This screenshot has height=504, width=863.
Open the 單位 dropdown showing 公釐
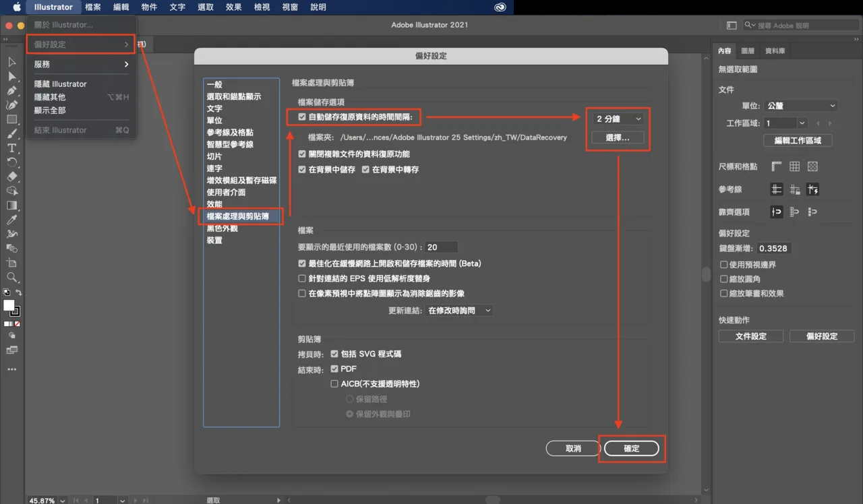point(801,106)
